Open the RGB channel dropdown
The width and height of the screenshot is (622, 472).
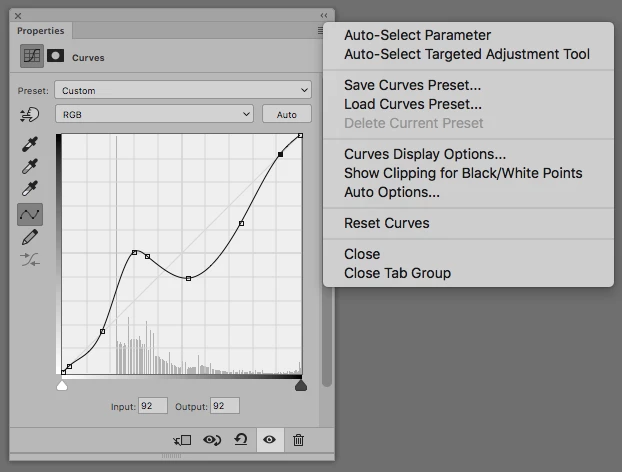click(x=154, y=114)
